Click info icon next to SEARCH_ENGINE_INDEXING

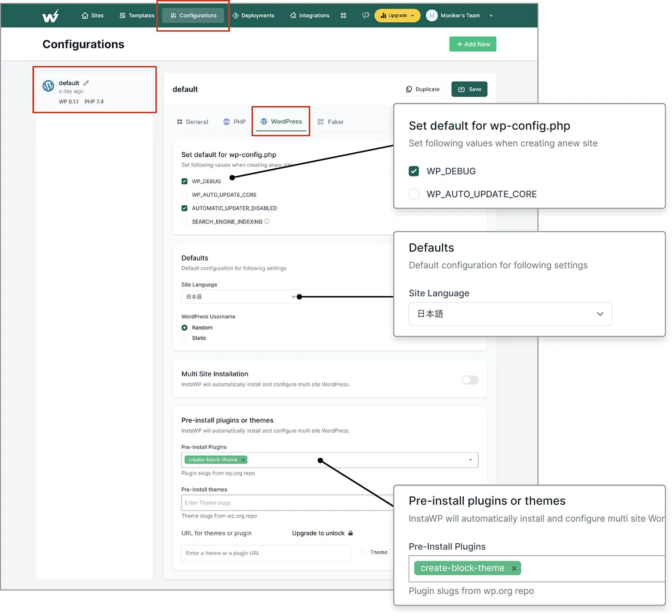click(267, 221)
